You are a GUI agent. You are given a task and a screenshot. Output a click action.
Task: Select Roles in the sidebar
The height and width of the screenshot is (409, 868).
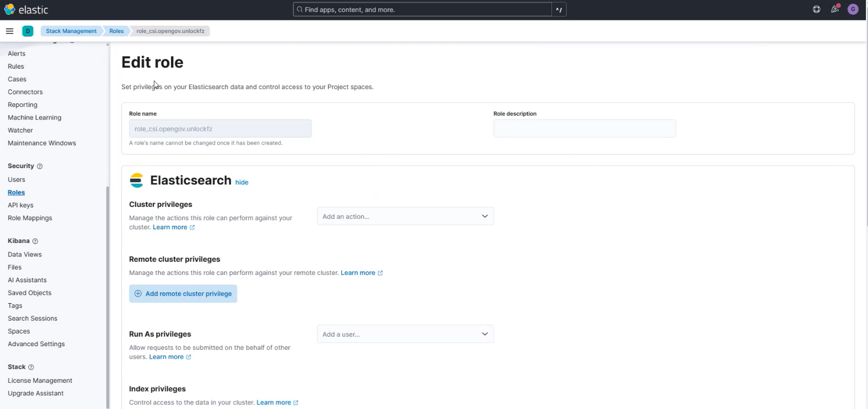point(16,193)
